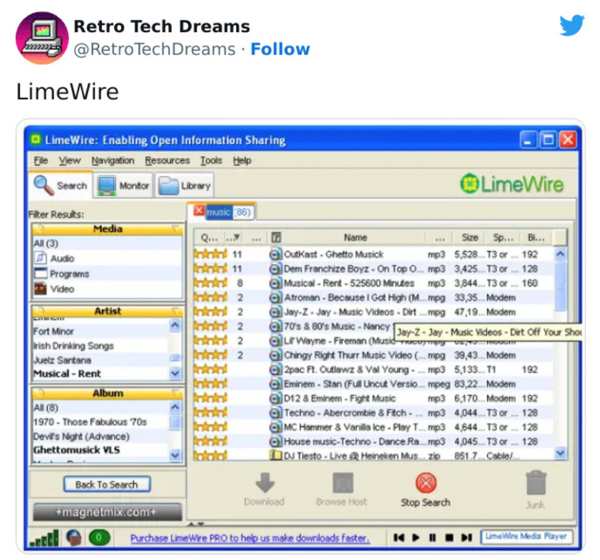The image size is (600, 560).
Task: Open the Purchase LimeWire PRO link
Action: point(250,538)
